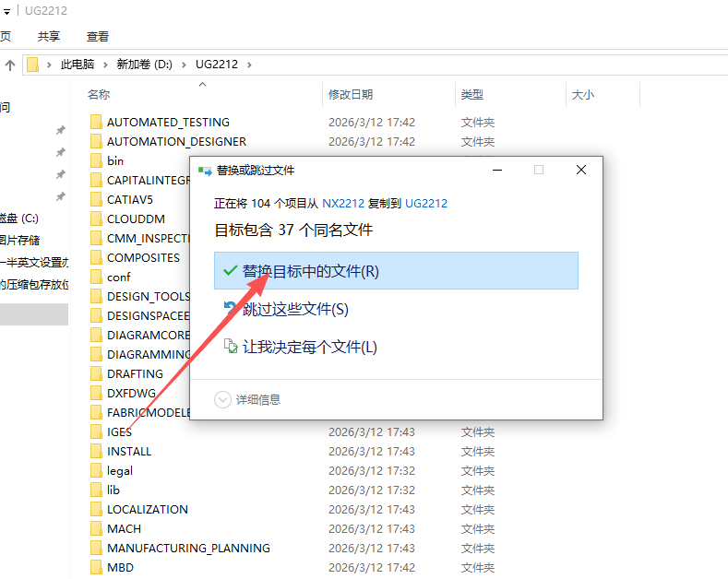Image resolution: width=728 pixels, height=579 pixels.
Task: Open the quick access toolbar dropdown arrow
Action: pyautogui.click(x=6, y=12)
